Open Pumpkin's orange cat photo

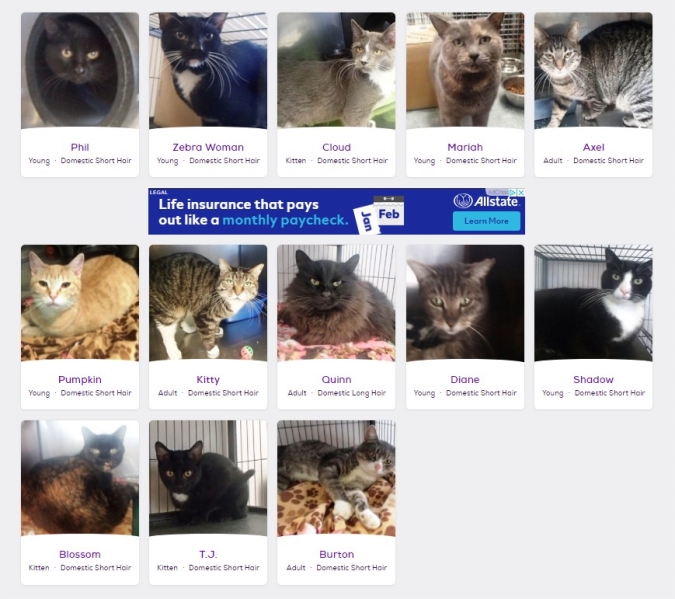(x=80, y=303)
